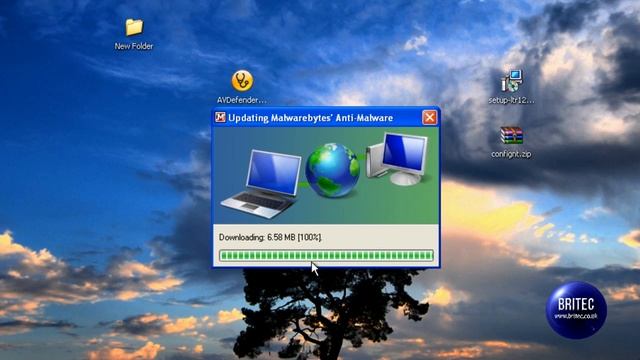Click the 'confignt.zip' file name label
The image size is (640, 360).
pos(511,154)
